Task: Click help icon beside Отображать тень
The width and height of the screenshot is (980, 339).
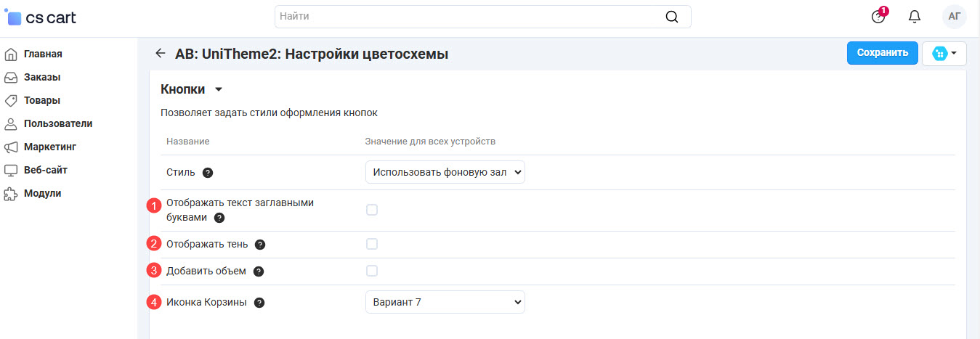Action: tap(260, 245)
